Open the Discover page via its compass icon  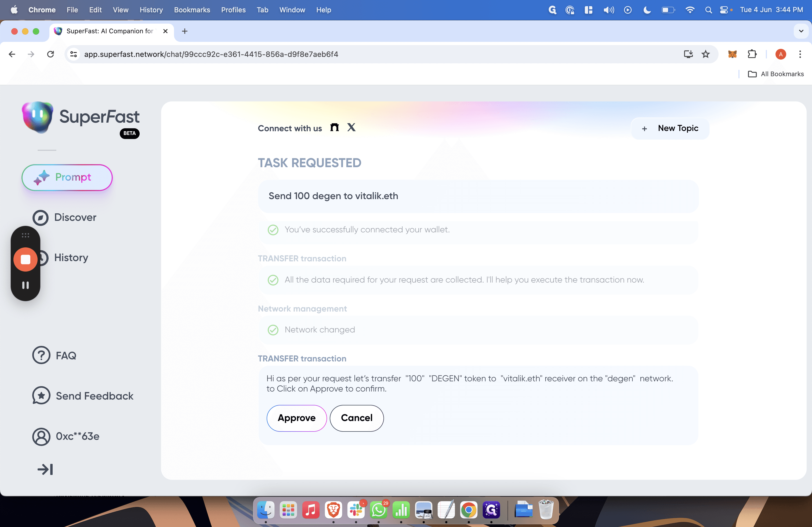(41, 218)
